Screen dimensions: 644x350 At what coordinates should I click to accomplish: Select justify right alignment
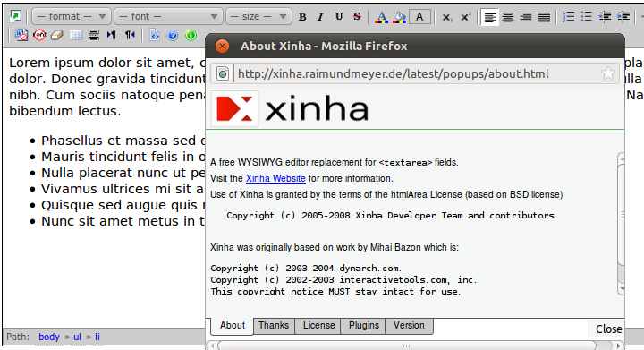click(x=526, y=17)
